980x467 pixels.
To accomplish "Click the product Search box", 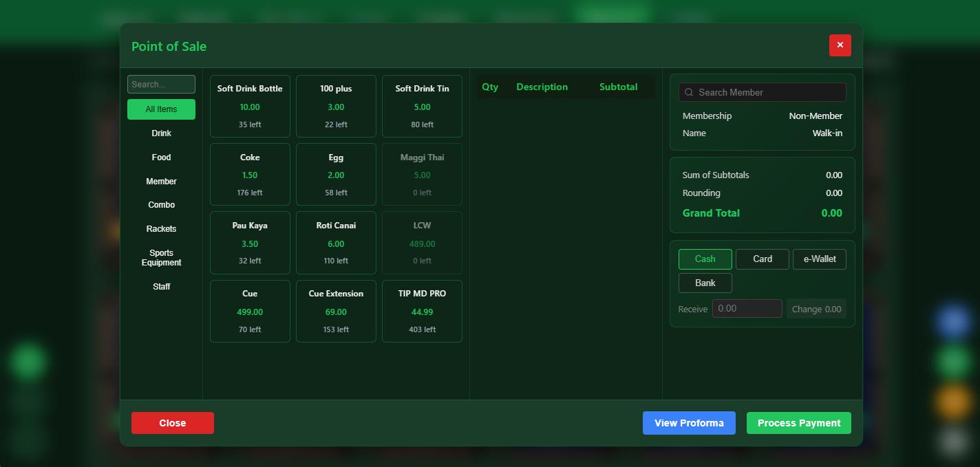I will (161, 84).
